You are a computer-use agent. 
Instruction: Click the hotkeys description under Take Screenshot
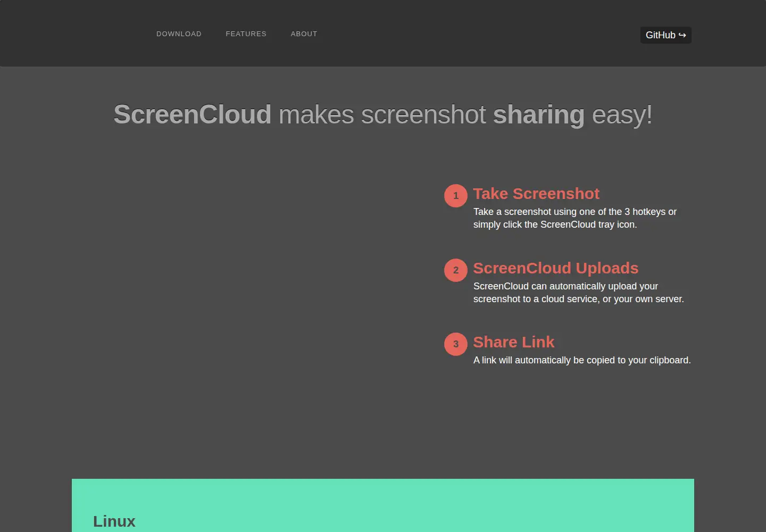pos(575,218)
